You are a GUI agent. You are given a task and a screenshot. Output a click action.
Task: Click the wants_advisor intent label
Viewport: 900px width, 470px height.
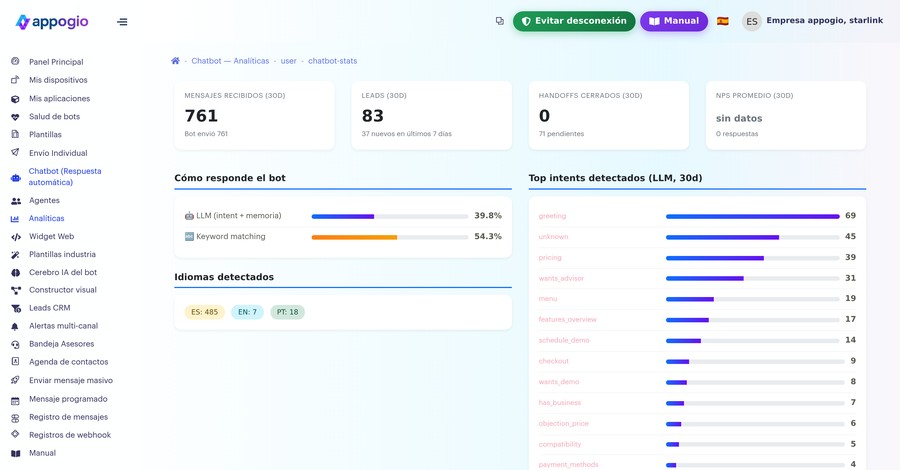[561, 278]
